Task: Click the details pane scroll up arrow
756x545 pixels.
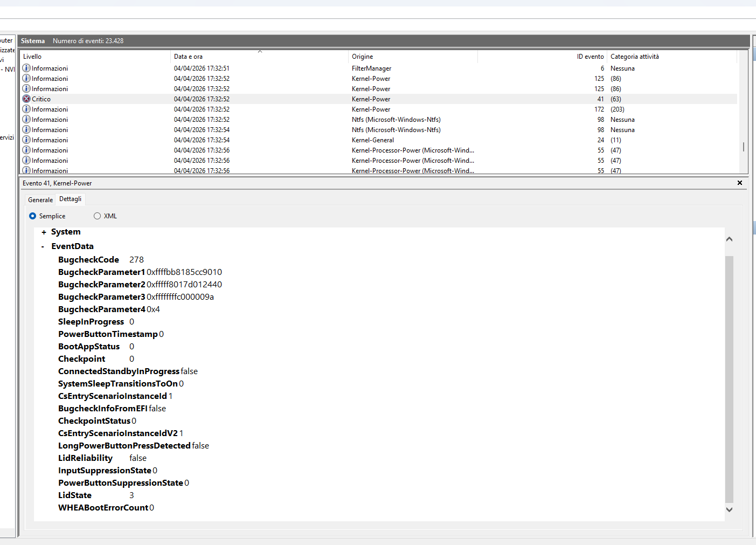Action: (x=729, y=239)
